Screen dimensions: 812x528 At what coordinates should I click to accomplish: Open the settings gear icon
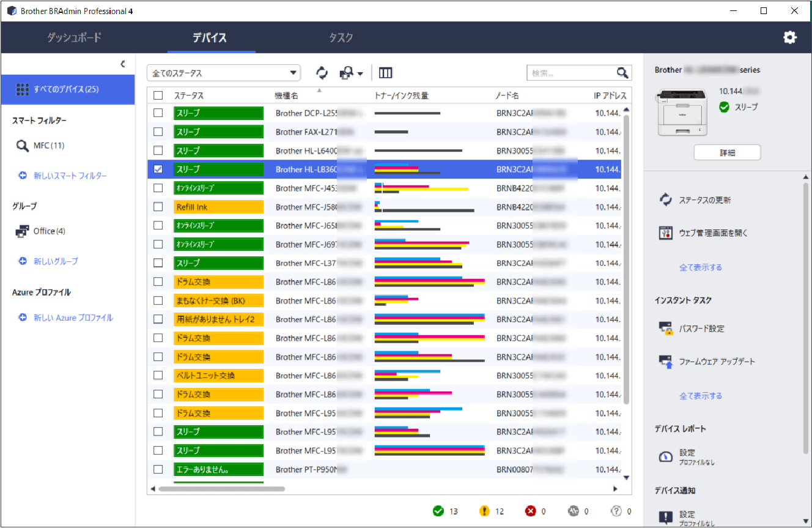[x=790, y=37]
